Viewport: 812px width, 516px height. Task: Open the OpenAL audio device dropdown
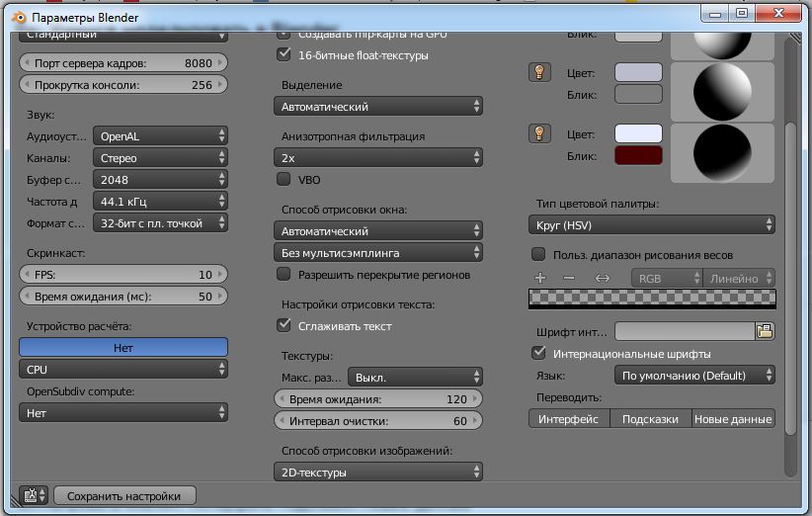[x=160, y=136]
